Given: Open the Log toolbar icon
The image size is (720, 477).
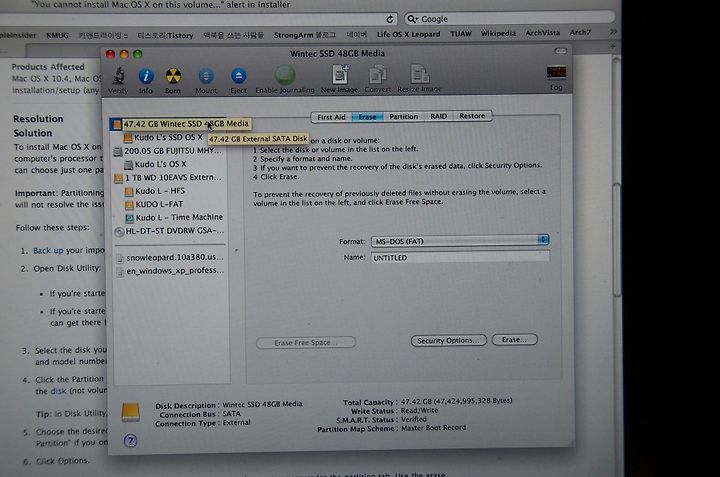Looking at the screenshot, I should 556,73.
